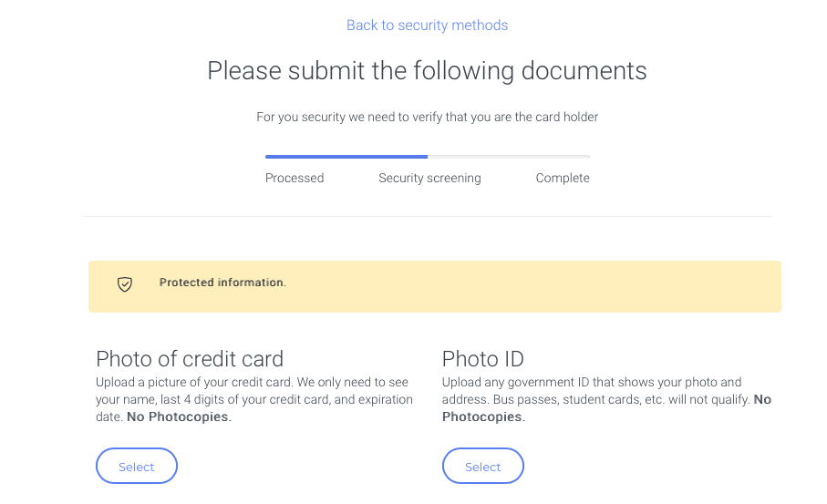Click the blue filled progress bar segment
The image size is (827, 504).
[x=346, y=157]
